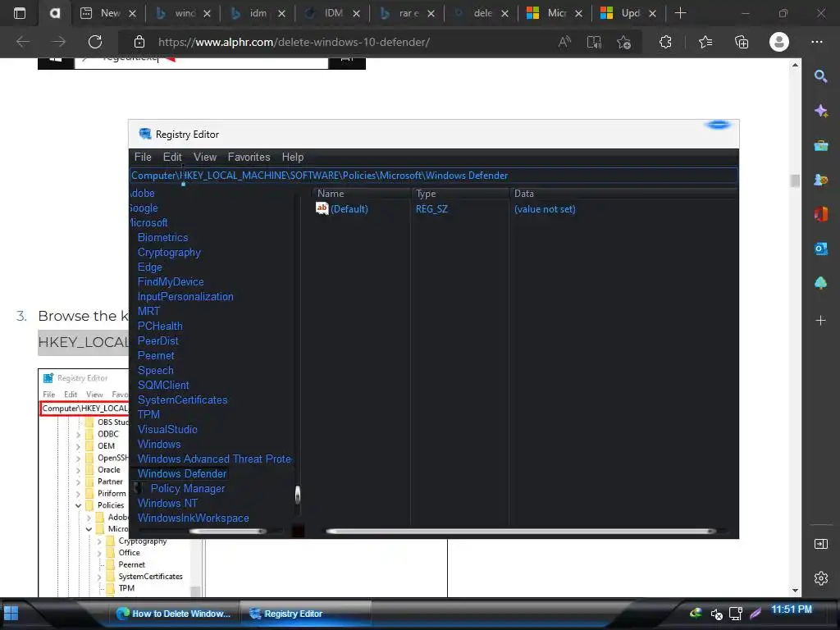
Task: Open the sidebar Tools briefcase icon
Action: click(820, 145)
